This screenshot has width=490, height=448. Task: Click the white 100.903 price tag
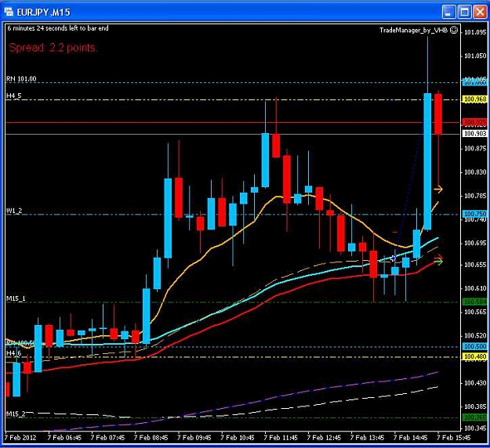coord(474,134)
